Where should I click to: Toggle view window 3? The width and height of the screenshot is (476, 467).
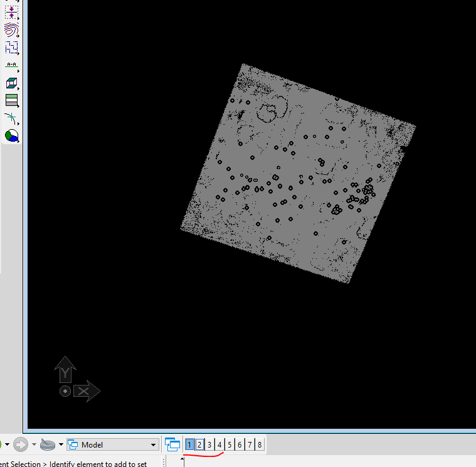tap(209, 444)
